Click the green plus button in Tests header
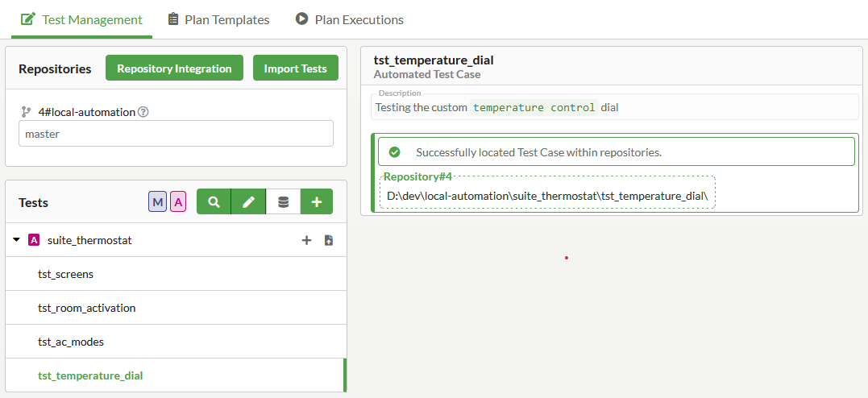 pos(317,202)
